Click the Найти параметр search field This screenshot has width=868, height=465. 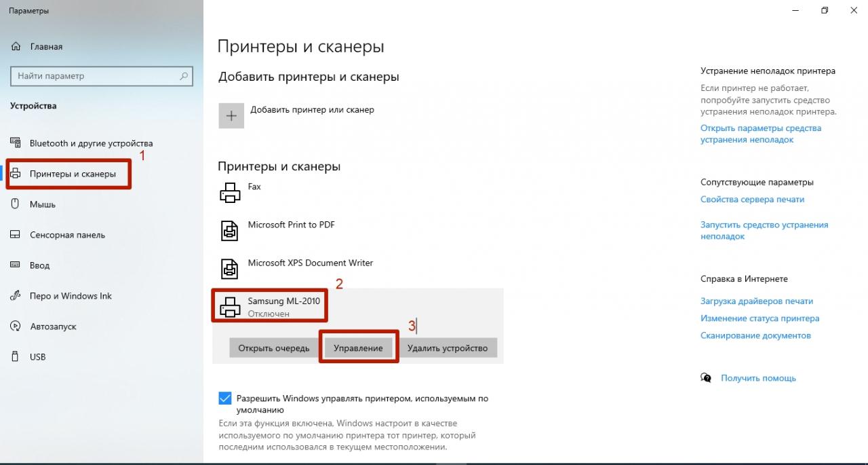95,76
